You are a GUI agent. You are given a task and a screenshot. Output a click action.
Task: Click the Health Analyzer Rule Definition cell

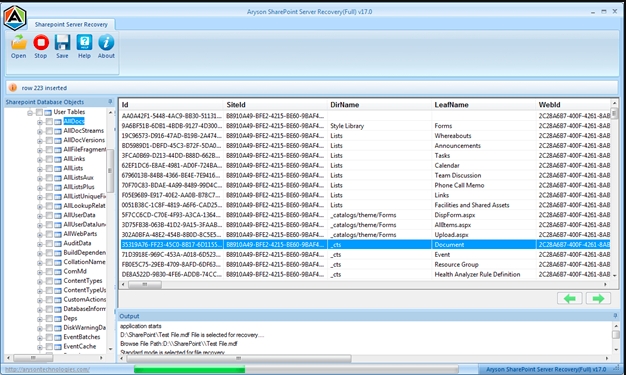(x=483, y=274)
